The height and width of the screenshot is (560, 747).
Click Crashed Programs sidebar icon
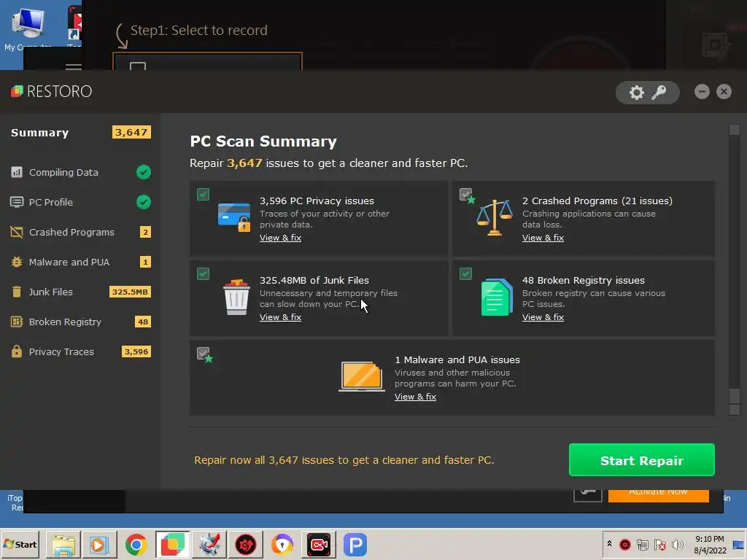(17, 232)
